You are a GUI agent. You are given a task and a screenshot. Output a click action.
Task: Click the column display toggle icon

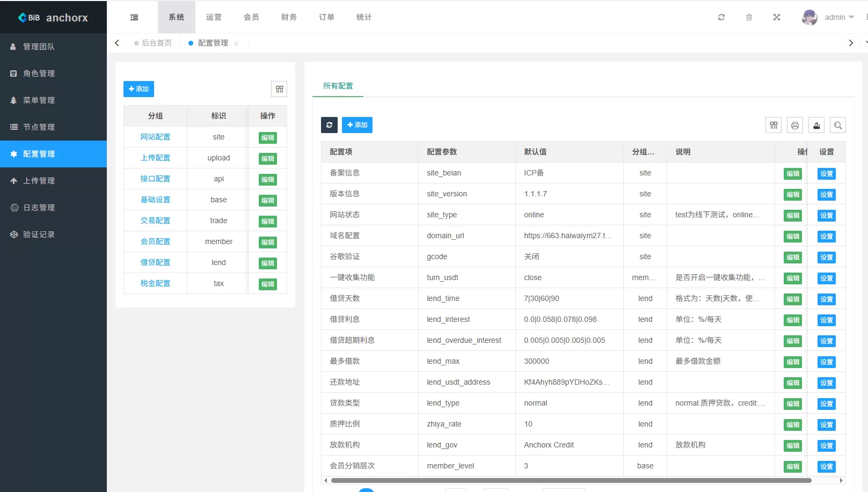[x=774, y=125]
